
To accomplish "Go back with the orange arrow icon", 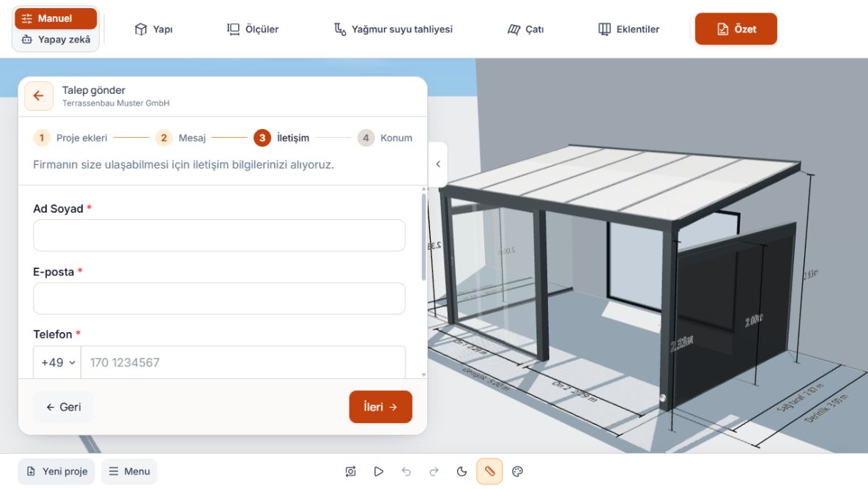I will 39,96.
